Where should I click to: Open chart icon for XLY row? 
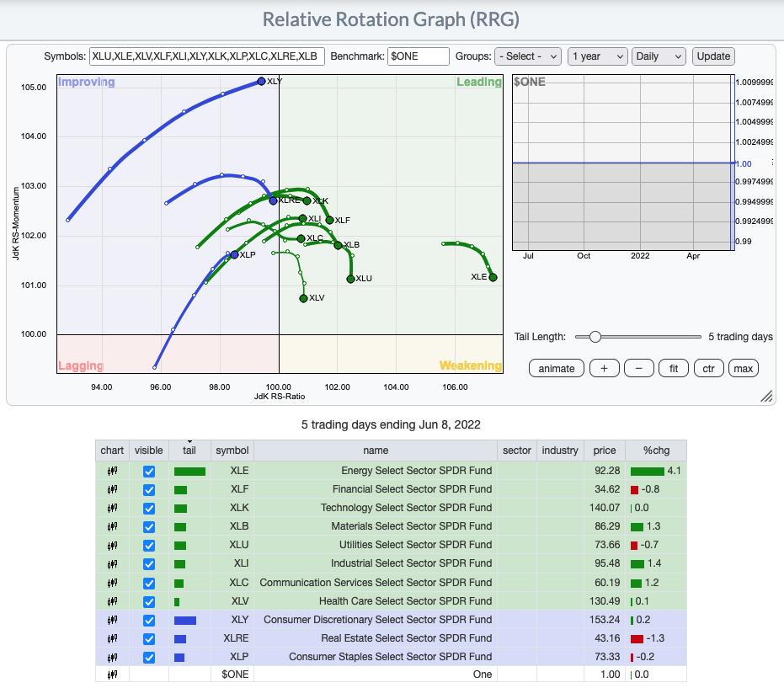[112, 620]
